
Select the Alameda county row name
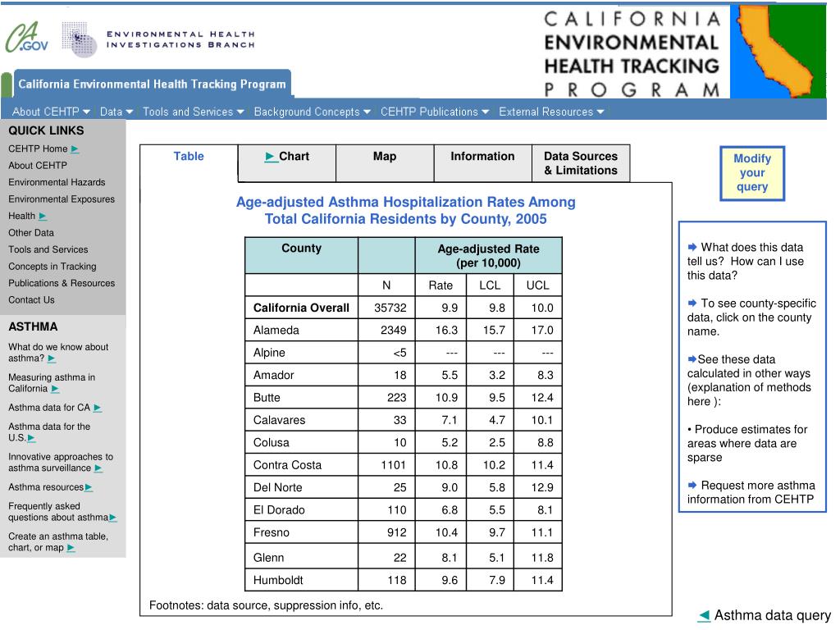click(276, 331)
